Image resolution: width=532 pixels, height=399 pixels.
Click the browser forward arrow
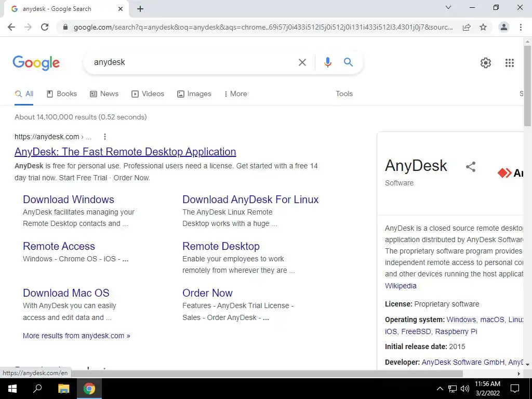click(28, 27)
